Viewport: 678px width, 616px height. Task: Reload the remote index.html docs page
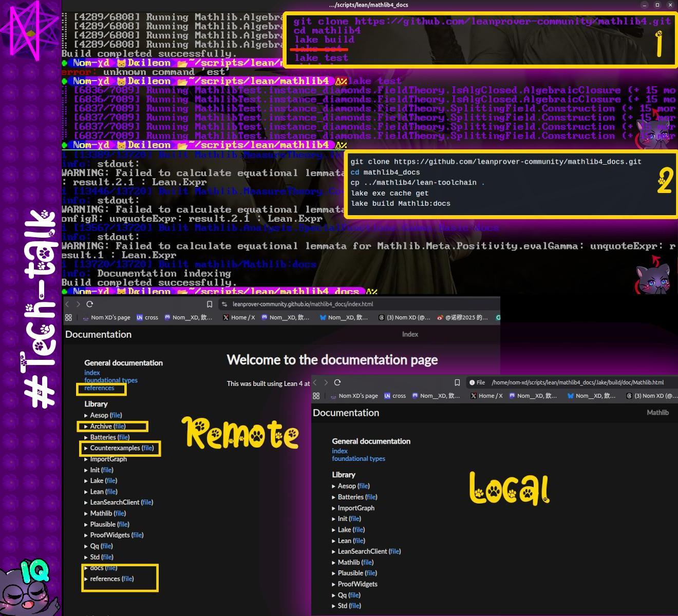pyautogui.click(x=90, y=304)
